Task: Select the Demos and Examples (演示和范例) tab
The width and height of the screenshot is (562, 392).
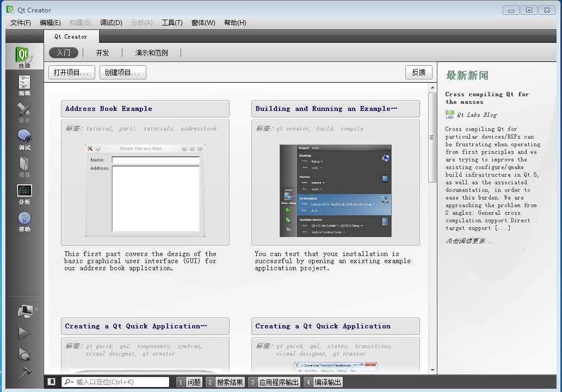Action: coord(152,53)
